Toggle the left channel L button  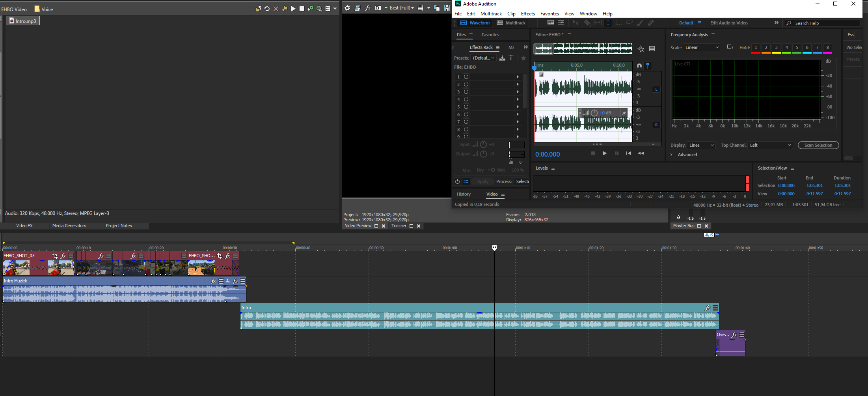pyautogui.click(x=656, y=89)
